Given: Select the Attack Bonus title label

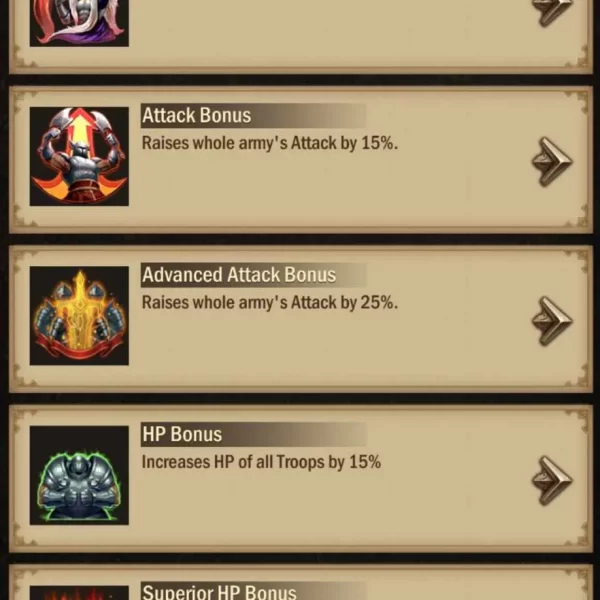Looking at the screenshot, I should (196, 115).
